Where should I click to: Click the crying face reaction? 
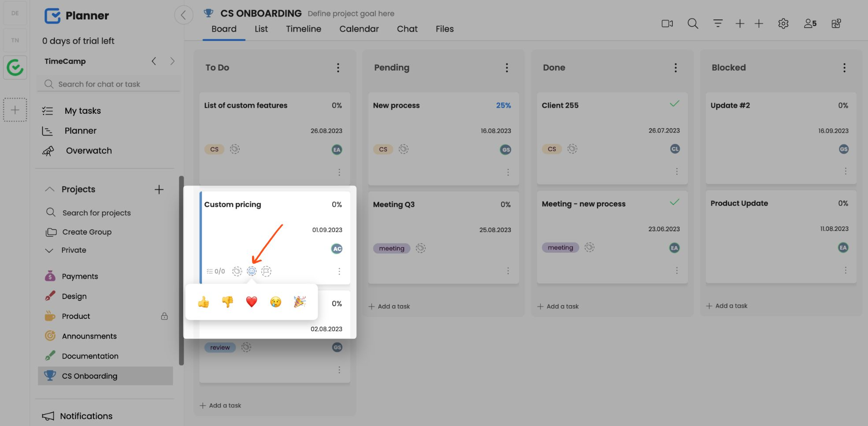coord(275,302)
